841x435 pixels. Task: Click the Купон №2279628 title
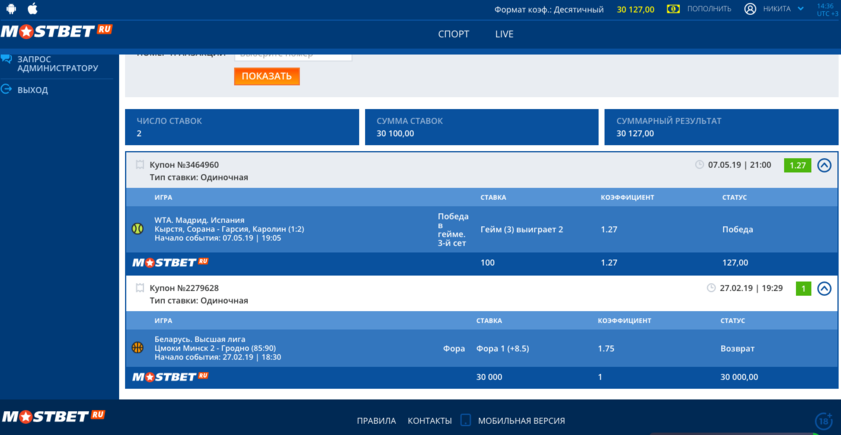[184, 288]
